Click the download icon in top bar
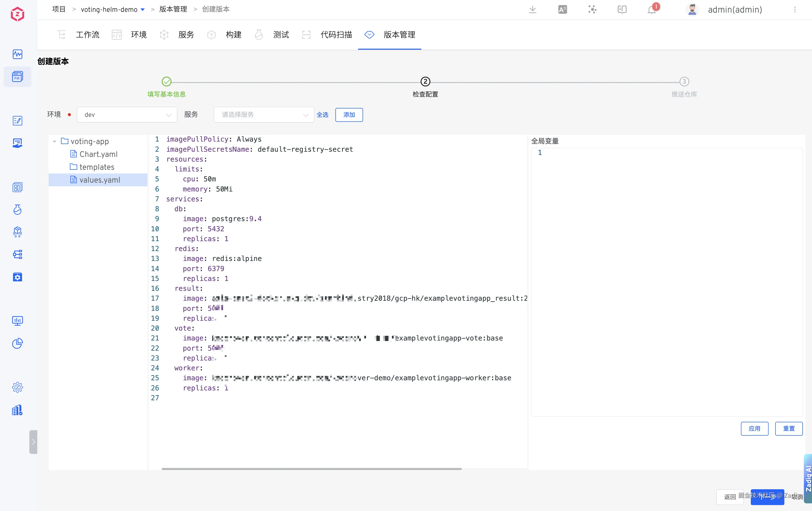 tap(532, 9)
